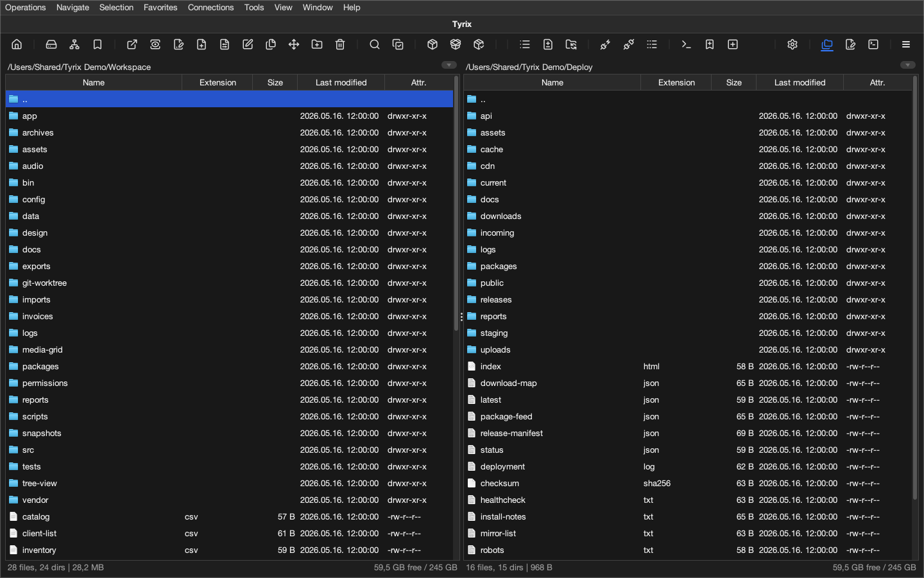Expand right panel path history dropdown

tap(908, 65)
